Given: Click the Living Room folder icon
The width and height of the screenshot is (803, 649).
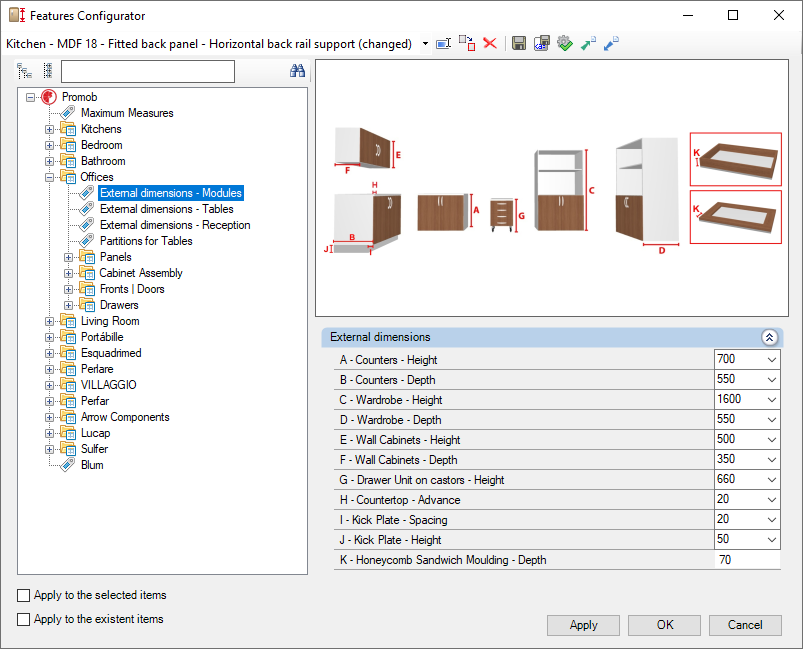Looking at the screenshot, I should pos(68,321).
